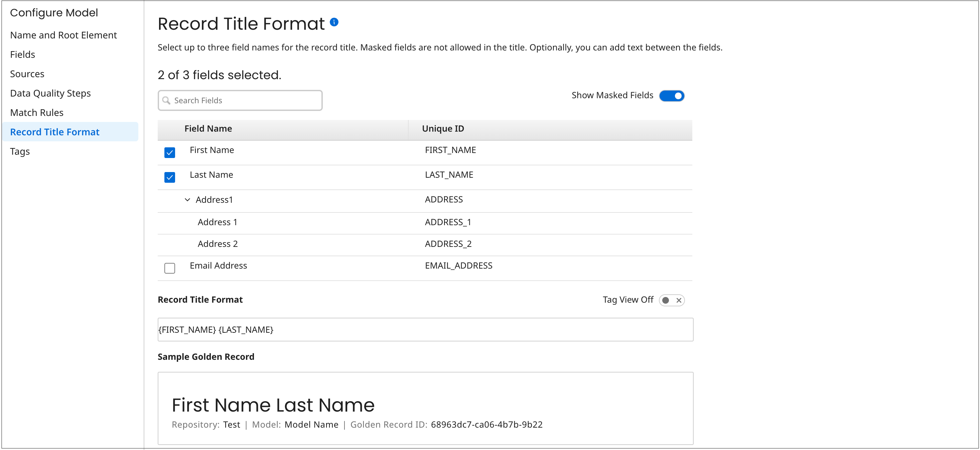Uncheck the Last Name field
The width and height of the screenshot is (980, 450).
click(x=170, y=177)
